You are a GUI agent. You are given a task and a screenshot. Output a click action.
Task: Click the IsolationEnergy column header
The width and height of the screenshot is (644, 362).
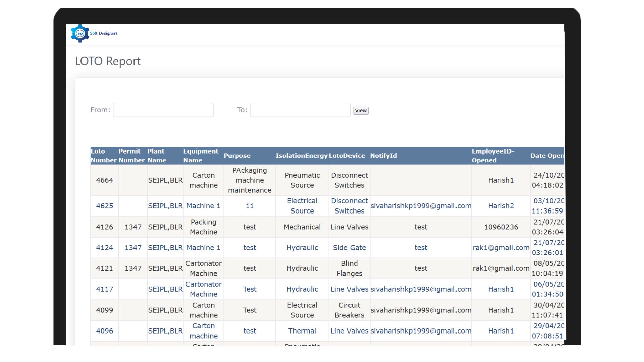click(302, 156)
